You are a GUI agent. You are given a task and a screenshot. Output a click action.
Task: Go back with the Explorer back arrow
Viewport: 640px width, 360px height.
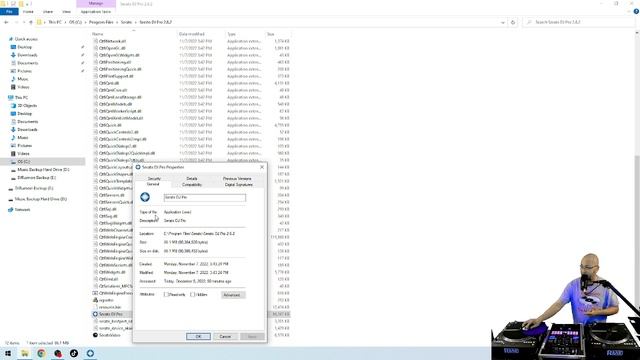(x=6, y=22)
